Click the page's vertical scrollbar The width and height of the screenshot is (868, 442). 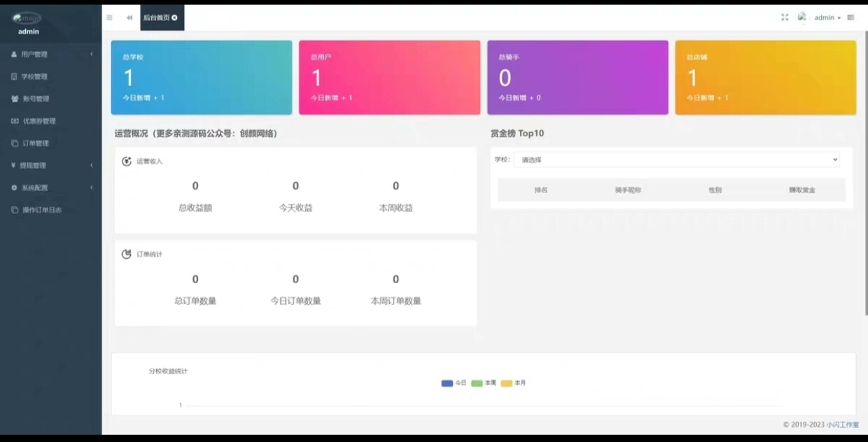(865, 175)
